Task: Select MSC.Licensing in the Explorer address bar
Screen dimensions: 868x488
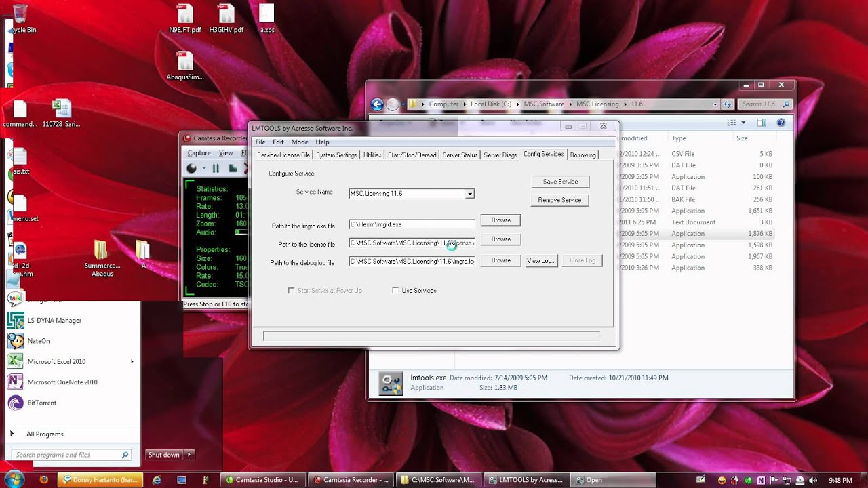Action: (597, 104)
